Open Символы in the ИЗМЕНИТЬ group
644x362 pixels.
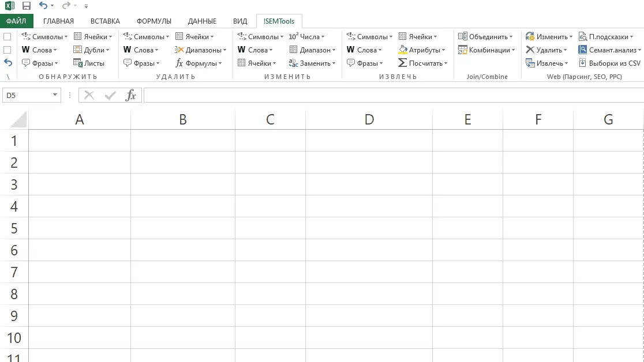[x=260, y=36]
